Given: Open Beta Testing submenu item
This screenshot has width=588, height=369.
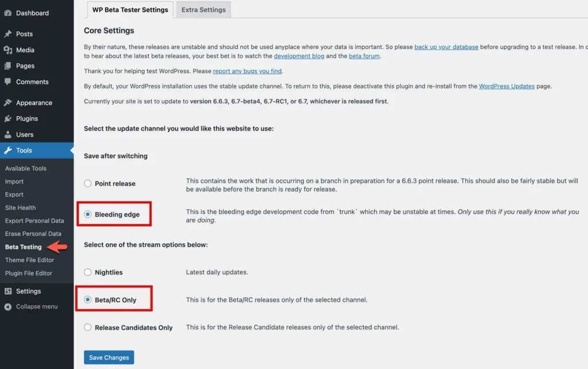Looking at the screenshot, I should [x=23, y=247].
